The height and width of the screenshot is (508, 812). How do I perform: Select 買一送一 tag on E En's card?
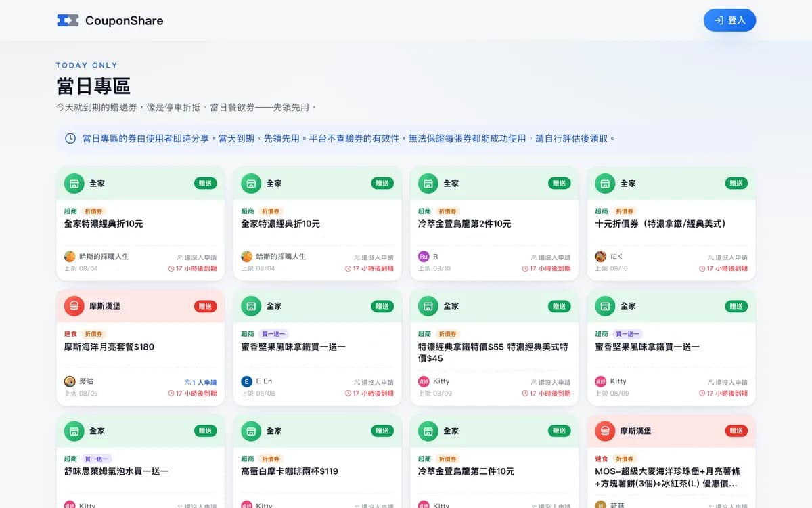coord(273,334)
